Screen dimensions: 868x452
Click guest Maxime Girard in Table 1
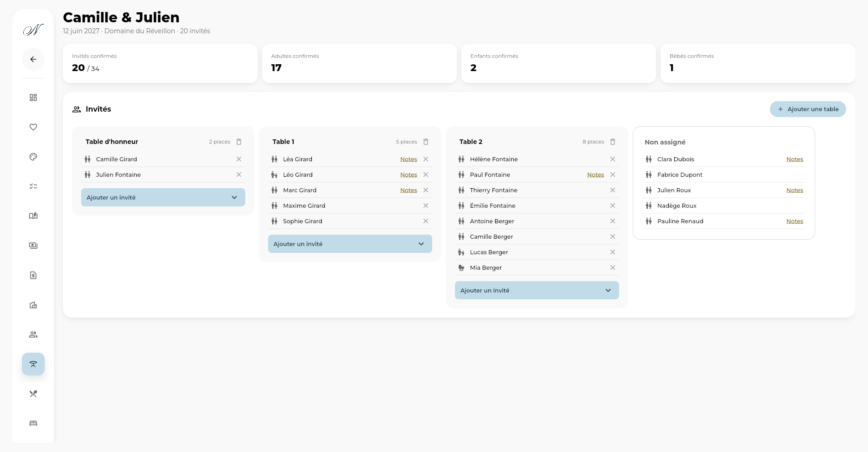tap(304, 205)
